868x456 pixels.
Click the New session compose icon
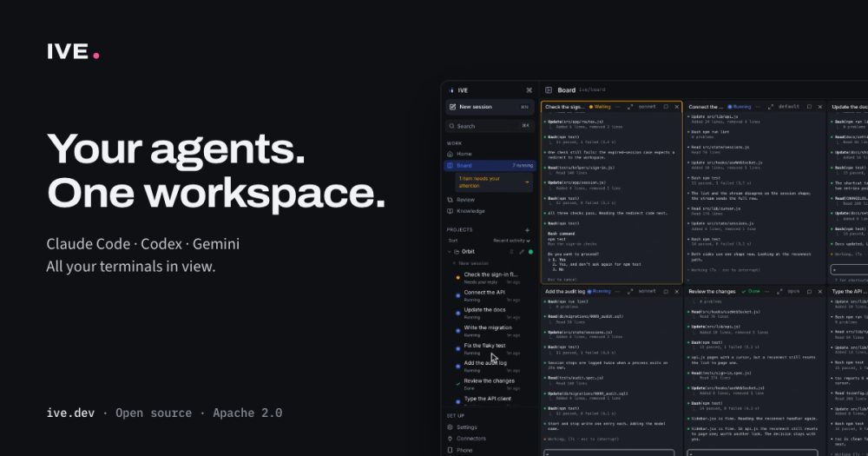[452, 107]
